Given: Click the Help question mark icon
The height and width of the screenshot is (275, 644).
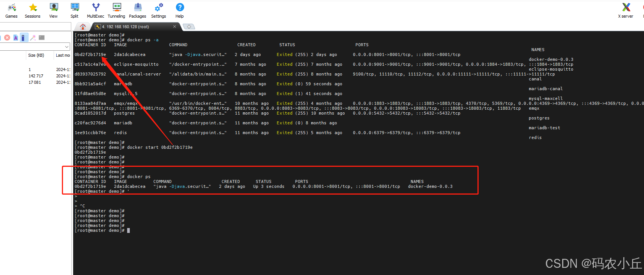Looking at the screenshot, I should (x=180, y=8).
